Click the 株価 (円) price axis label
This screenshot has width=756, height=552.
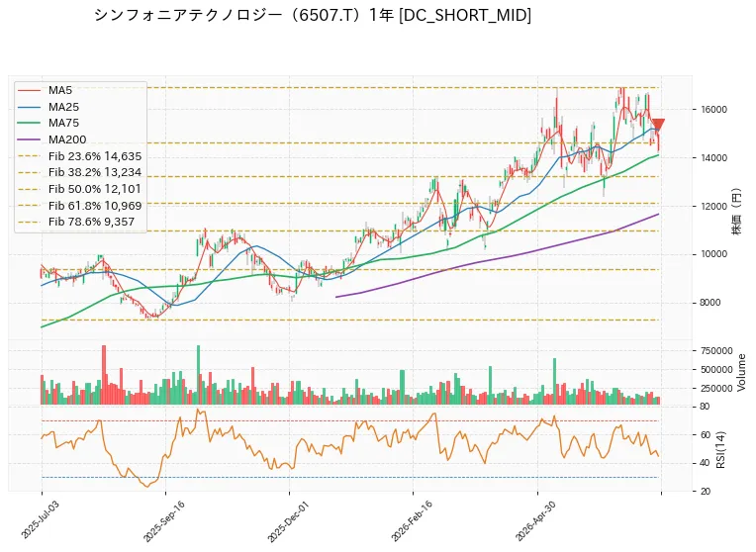[737, 211]
